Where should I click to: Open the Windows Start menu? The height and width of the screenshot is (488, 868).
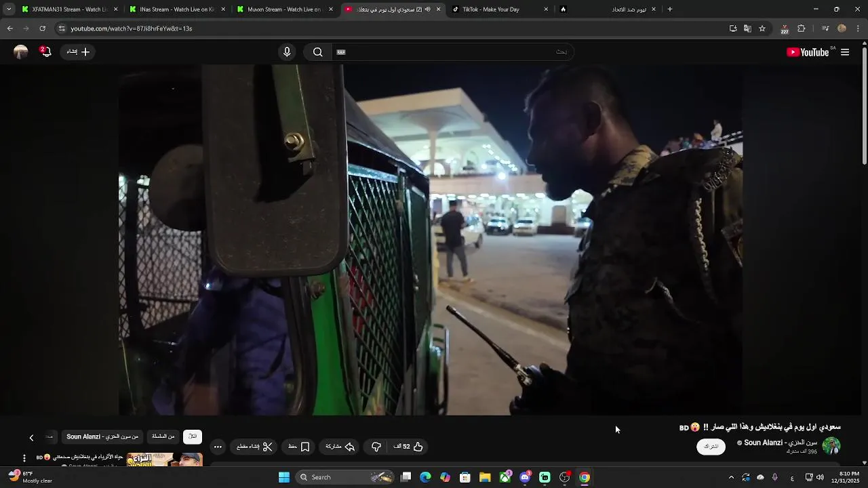284,477
